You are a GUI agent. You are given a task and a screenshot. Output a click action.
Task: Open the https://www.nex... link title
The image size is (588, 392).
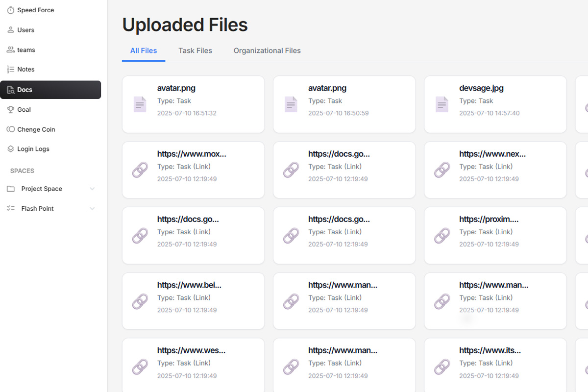[492, 154]
